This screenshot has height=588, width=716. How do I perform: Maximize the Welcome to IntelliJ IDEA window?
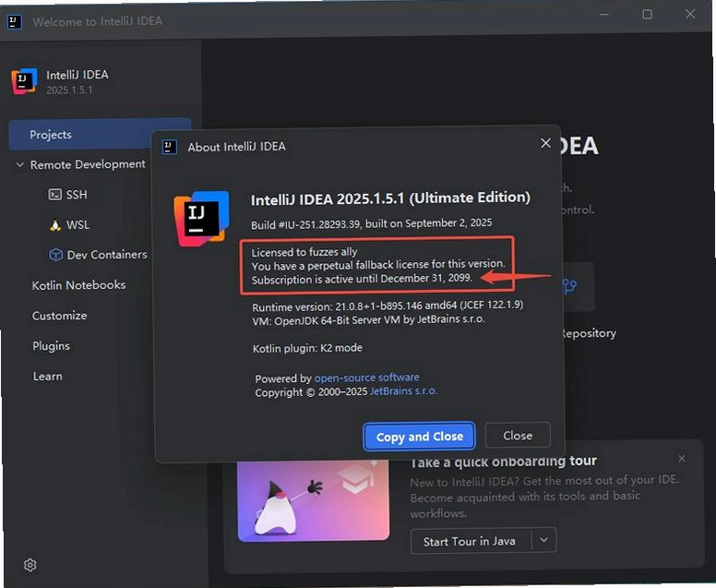[x=647, y=15]
